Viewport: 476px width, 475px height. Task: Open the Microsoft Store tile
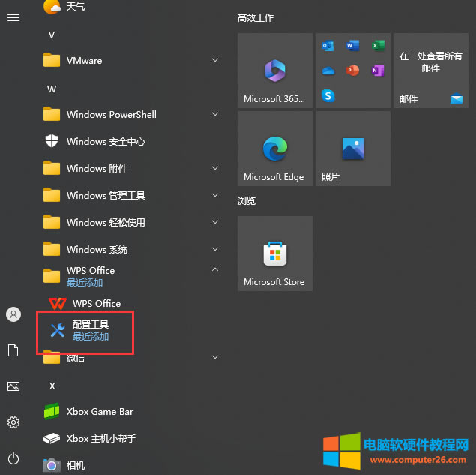click(274, 254)
